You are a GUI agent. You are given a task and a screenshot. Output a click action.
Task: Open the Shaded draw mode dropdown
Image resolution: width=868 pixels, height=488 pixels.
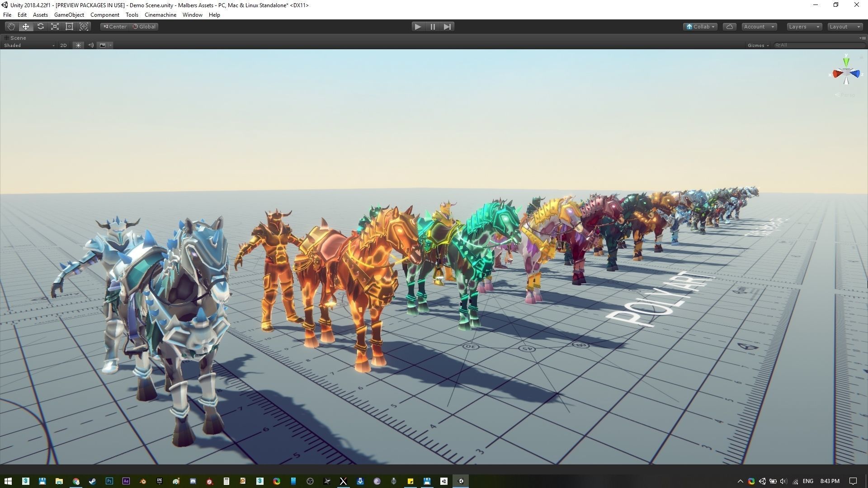click(x=29, y=45)
